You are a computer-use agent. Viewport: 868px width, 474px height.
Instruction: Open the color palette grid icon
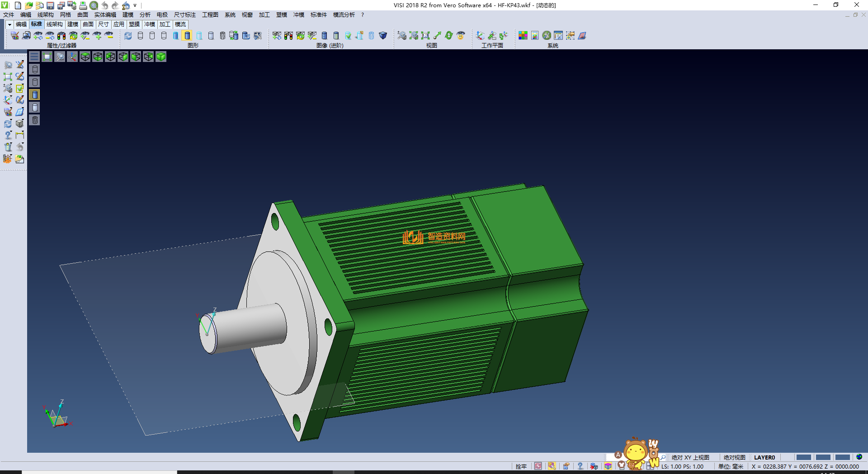pyautogui.click(x=523, y=35)
